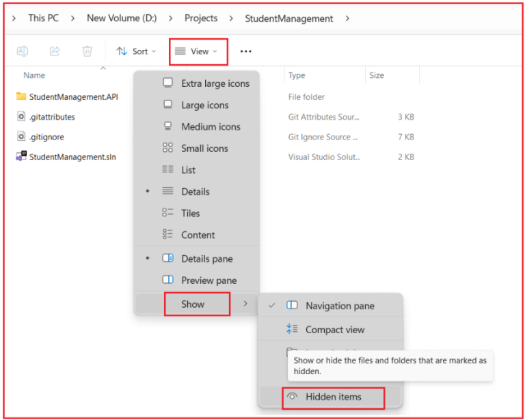Sort by the Size column header
The image size is (525, 420).
pyautogui.click(x=377, y=75)
